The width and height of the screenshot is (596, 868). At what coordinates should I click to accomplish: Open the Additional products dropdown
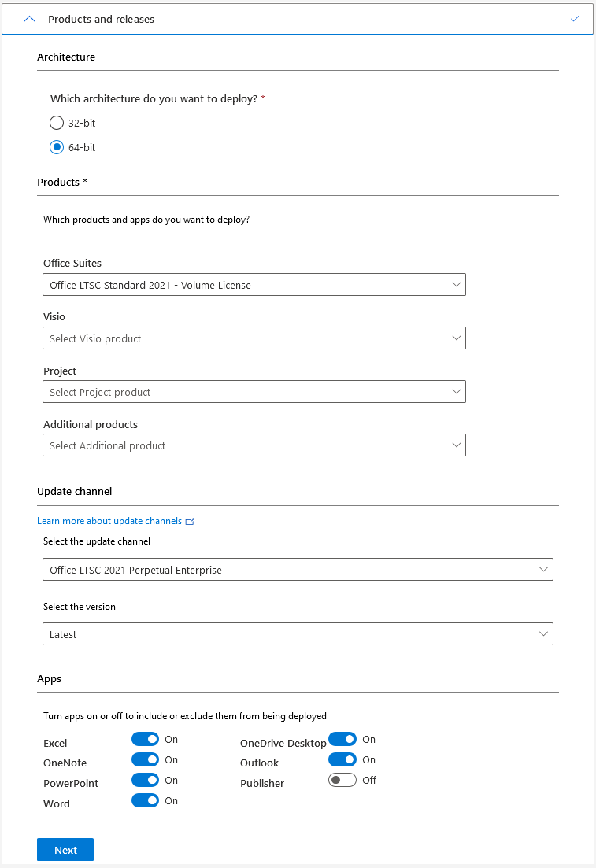[254, 445]
